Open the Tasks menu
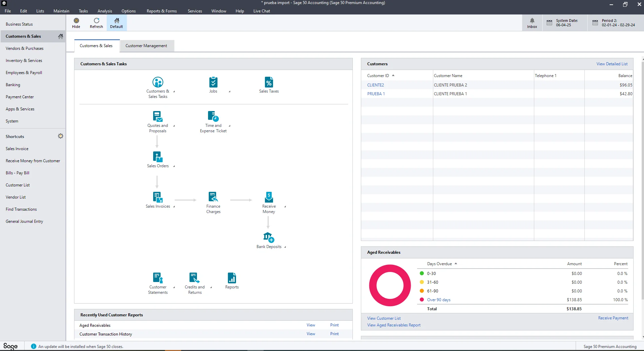This screenshot has width=644, height=351. 83,11
